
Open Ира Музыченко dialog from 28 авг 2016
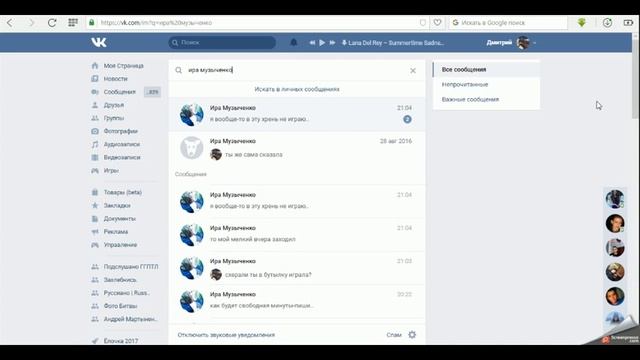click(x=297, y=148)
